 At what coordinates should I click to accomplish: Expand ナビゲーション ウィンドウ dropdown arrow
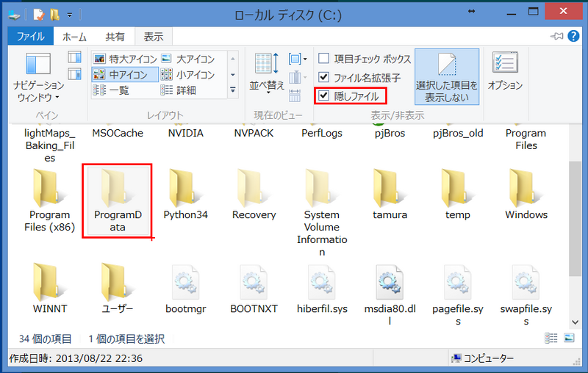[57, 98]
